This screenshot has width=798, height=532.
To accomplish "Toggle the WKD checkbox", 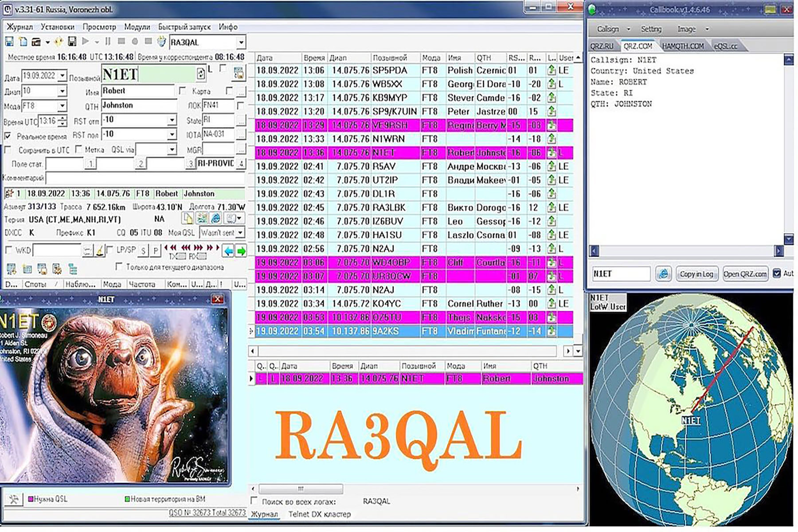I will coord(8,250).
